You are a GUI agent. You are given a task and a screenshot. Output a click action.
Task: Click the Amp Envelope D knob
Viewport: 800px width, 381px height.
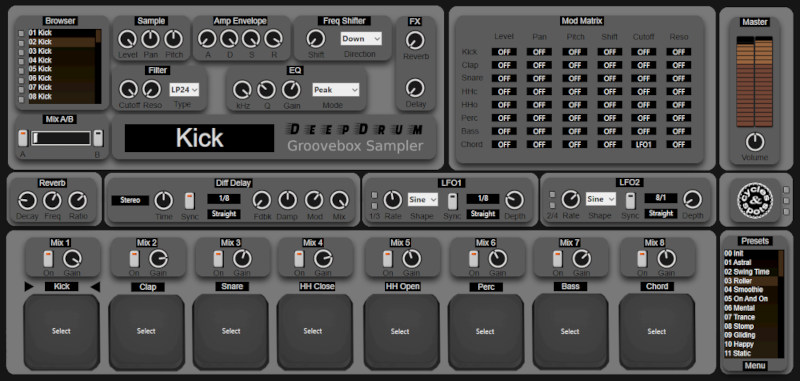coord(229,39)
